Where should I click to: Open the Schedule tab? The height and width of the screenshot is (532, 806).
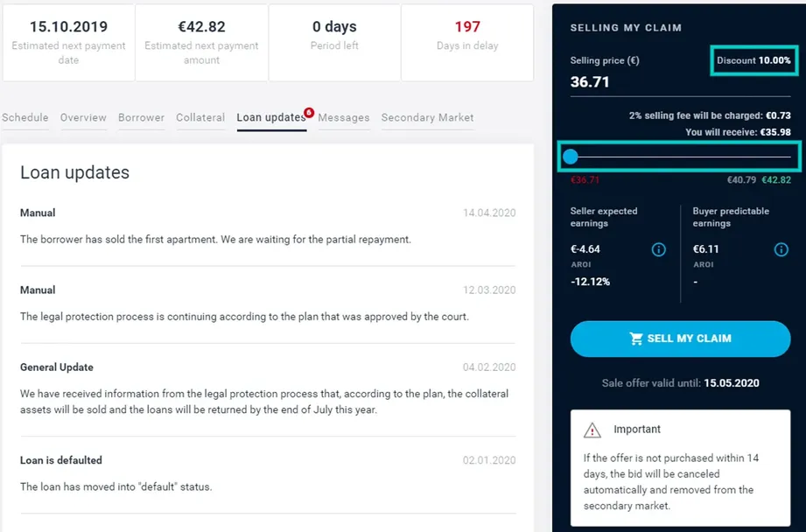pyautogui.click(x=25, y=118)
